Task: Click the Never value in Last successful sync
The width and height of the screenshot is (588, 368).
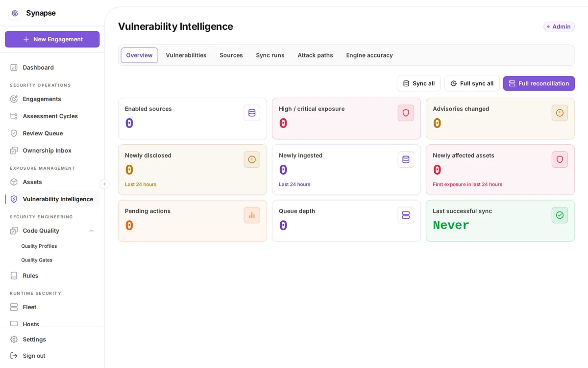Action: pos(451,225)
